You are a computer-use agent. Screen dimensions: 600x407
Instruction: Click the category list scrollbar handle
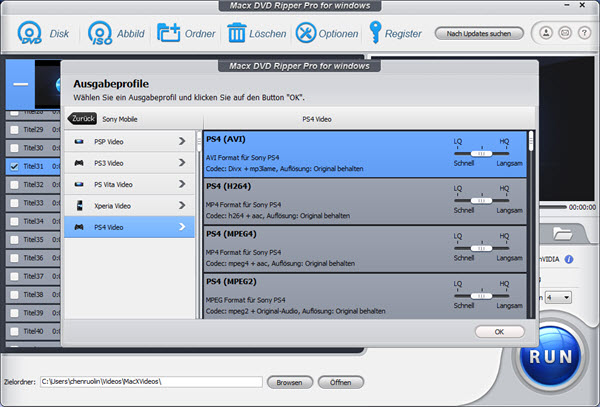[x=199, y=142]
